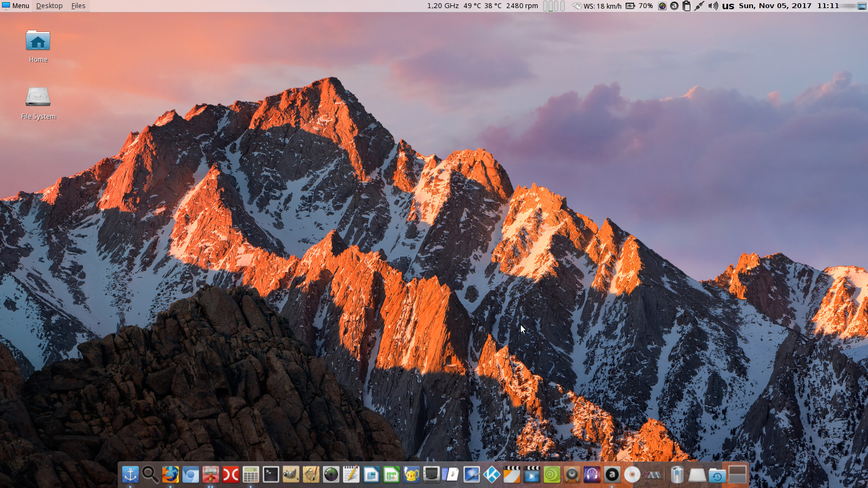The height and width of the screenshot is (488, 868).
Task: Launch Firefox from the dock
Action: pos(170,475)
